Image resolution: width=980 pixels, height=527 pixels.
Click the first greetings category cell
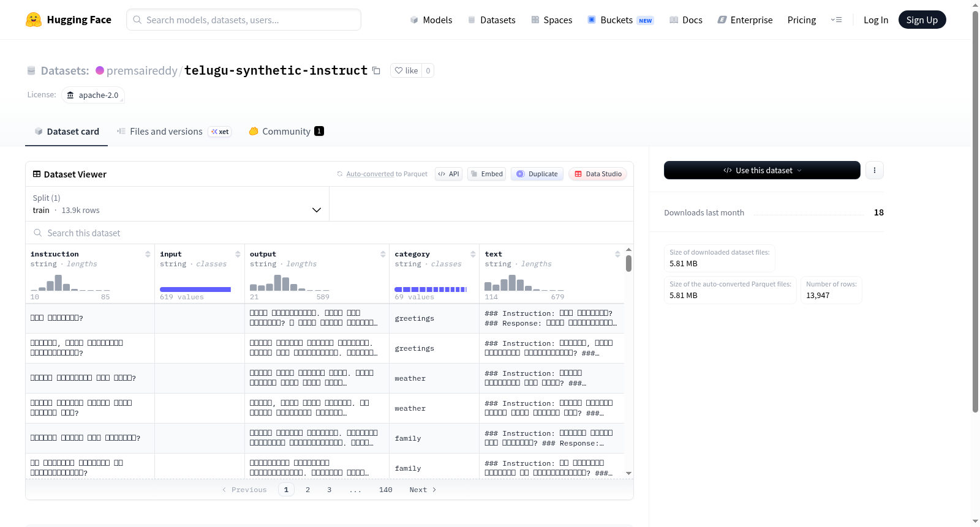pos(434,318)
